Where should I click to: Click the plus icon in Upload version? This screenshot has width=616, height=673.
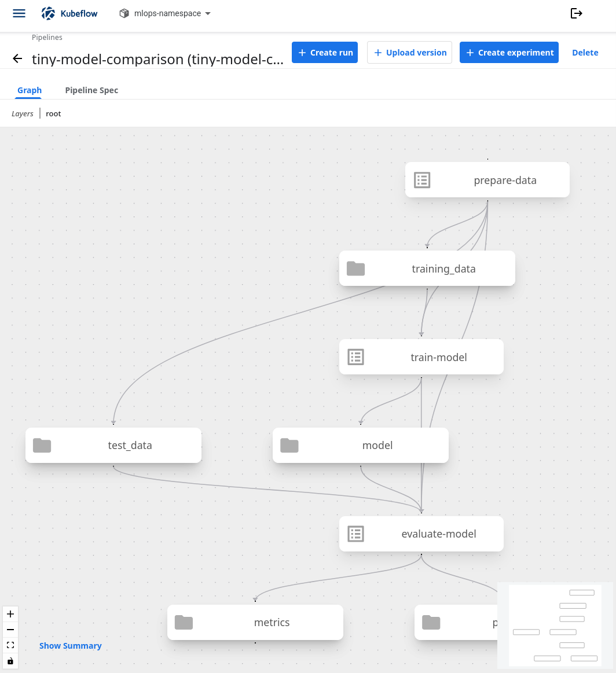(x=377, y=52)
